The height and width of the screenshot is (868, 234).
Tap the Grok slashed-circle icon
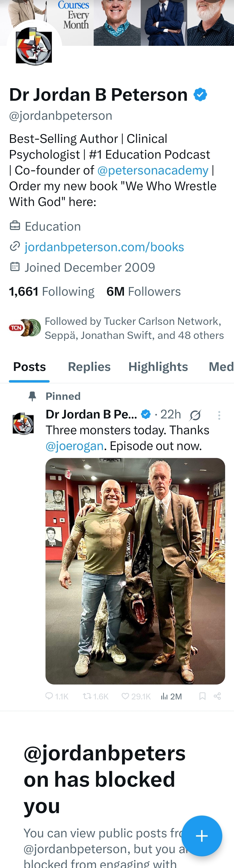pyautogui.click(x=195, y=415)
